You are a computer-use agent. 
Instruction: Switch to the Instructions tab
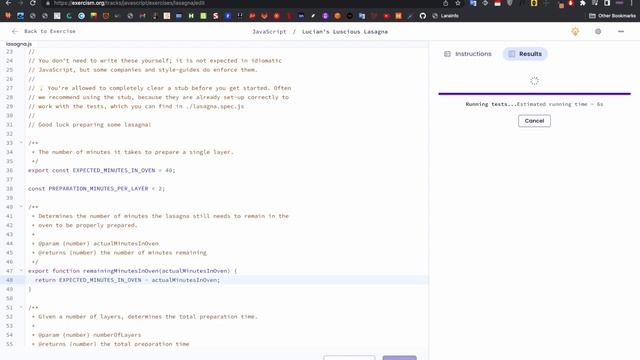468,54
